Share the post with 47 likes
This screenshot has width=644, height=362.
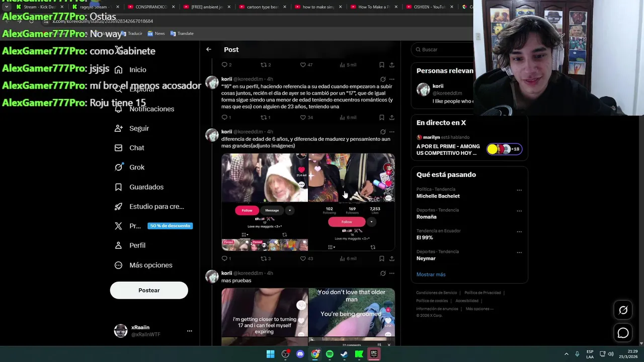(x=392, y=65)
